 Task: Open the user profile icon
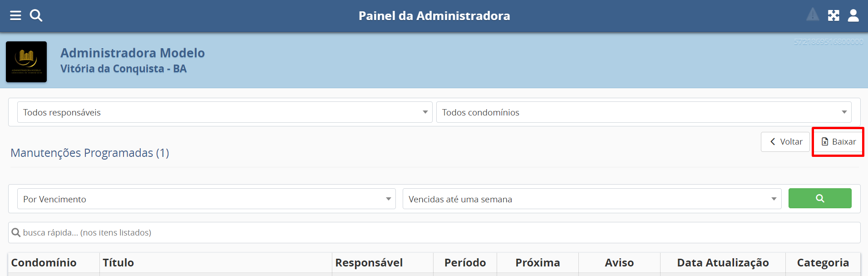click(853, 16)
